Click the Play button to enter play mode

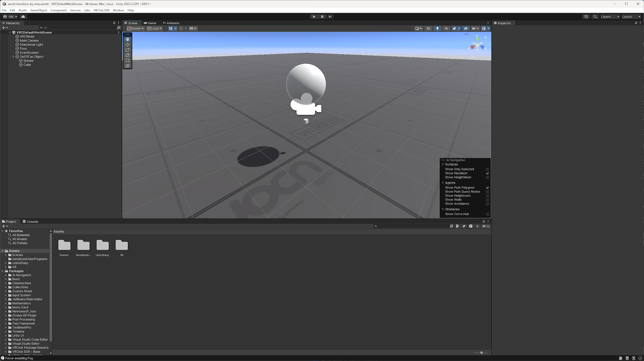click(314, 17)
